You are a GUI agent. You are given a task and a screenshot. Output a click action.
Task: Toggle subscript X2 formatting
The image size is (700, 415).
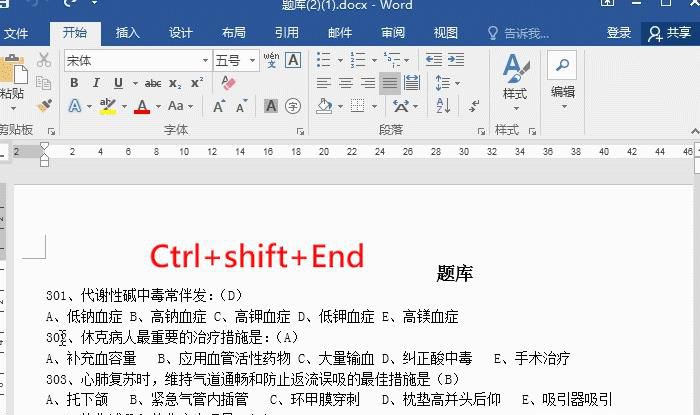[175, 83]
